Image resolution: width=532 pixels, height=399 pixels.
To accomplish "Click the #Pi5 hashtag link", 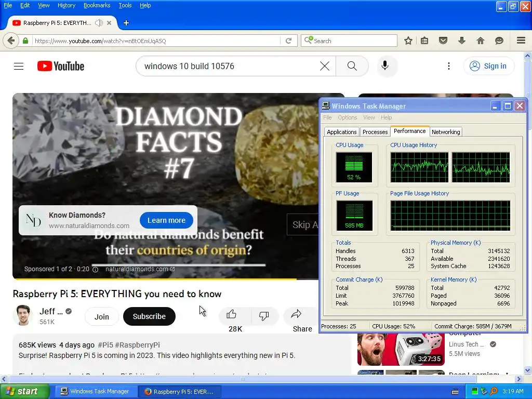I will (x=105, y=345).
